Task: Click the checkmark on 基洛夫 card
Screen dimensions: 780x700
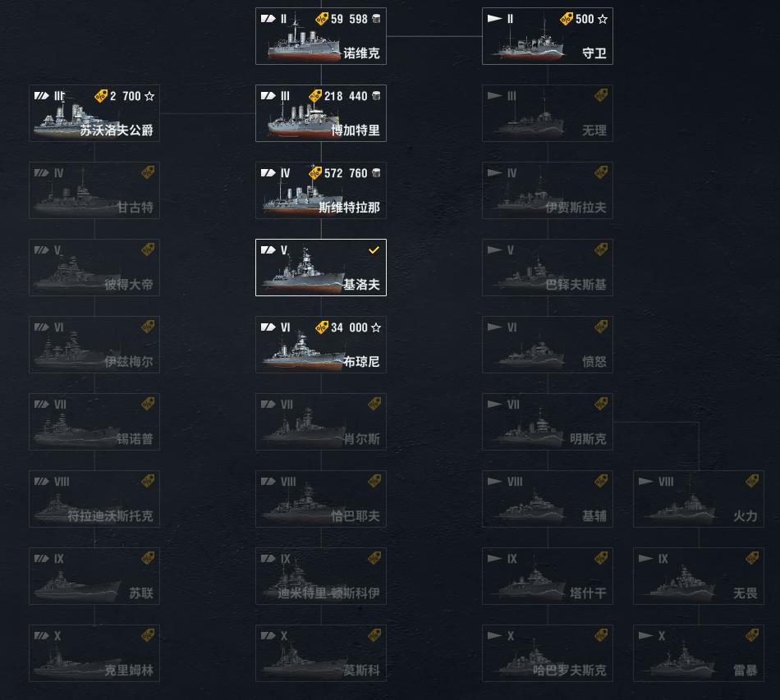Action: point(374,250)
